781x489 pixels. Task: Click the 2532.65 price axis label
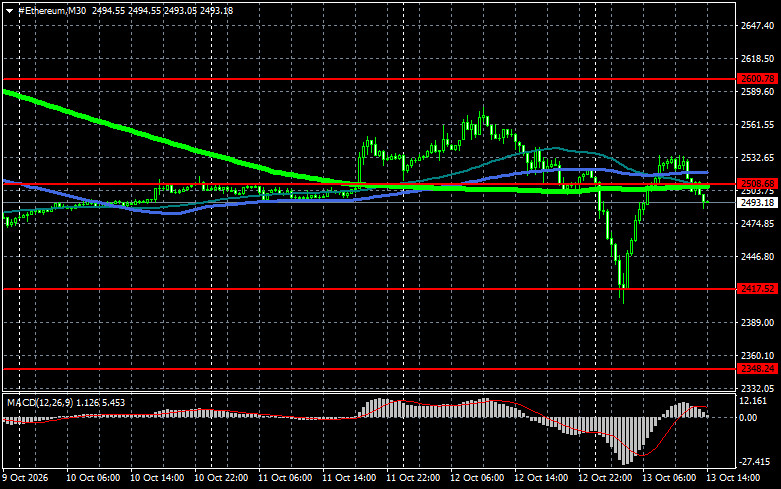[758, 158]
